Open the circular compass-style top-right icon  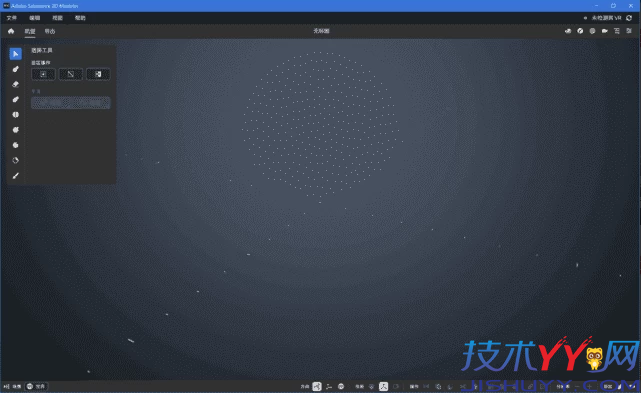pyautogui.click(x=580, y=31)
